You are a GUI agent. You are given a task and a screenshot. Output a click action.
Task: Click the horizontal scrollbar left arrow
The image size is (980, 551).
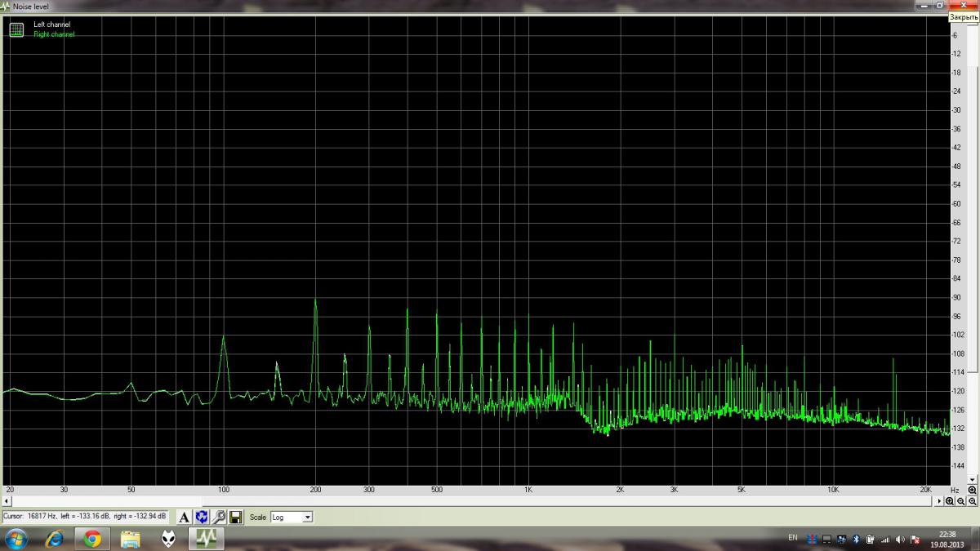tap(7, 501)
